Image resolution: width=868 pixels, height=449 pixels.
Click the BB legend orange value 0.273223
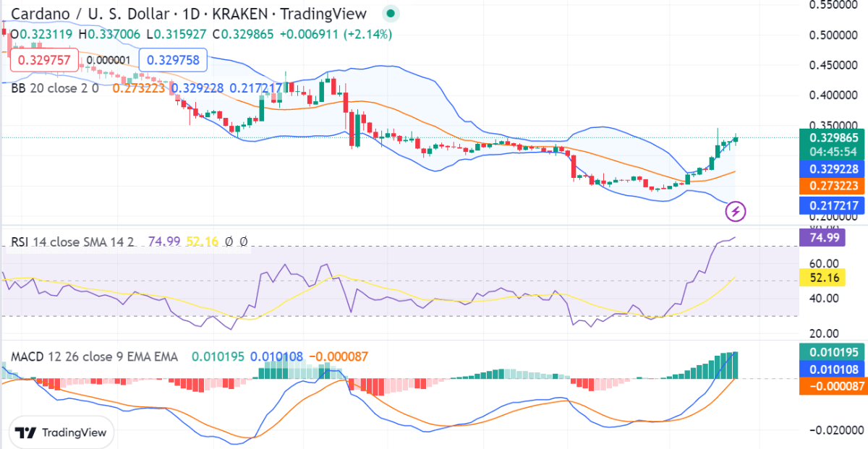tap(139, 87)
